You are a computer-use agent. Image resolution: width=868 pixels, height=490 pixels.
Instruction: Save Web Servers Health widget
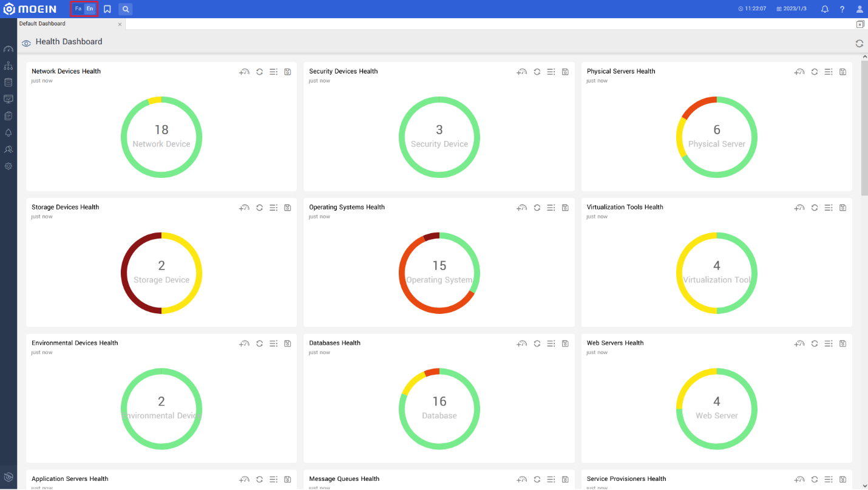tap(843, 344)
